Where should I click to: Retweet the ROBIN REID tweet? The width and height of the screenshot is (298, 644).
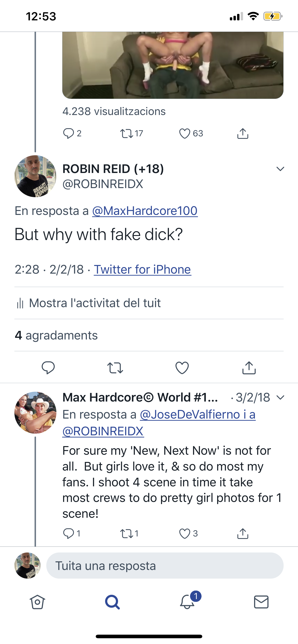click(x=115, y=368)
